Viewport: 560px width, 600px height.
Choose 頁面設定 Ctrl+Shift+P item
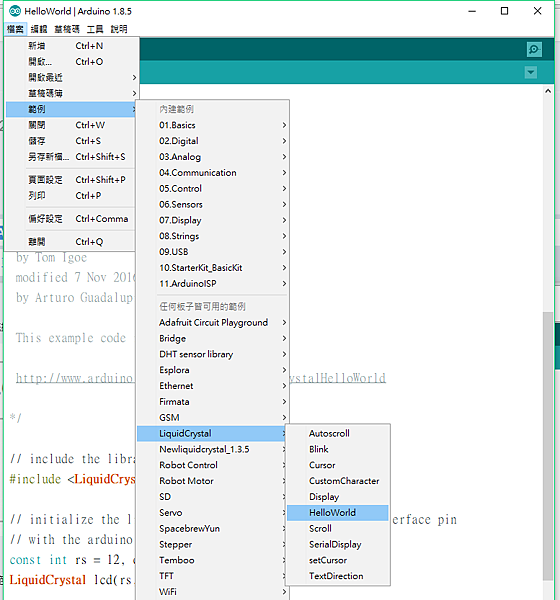pyautogui.click(x=71, y=180)
